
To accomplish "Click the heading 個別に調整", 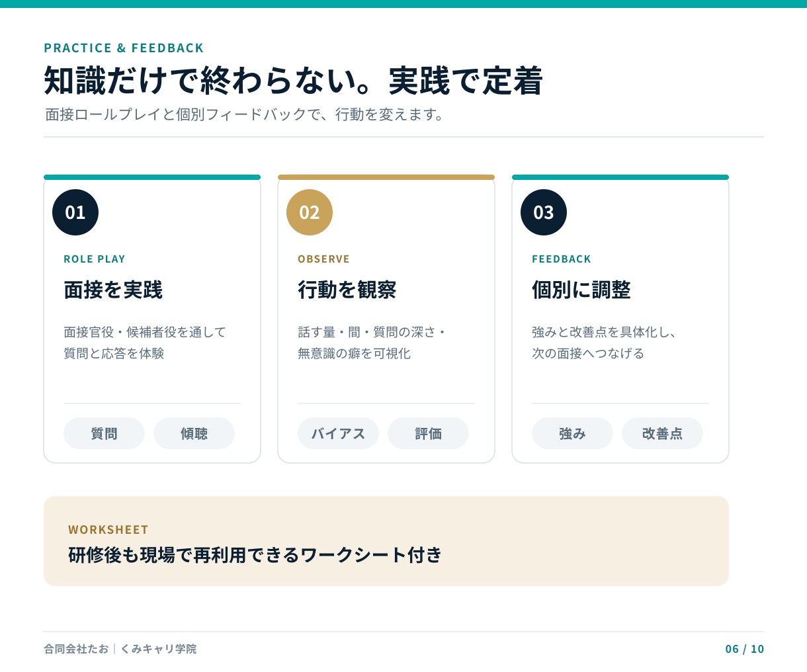I will (581, 290).
